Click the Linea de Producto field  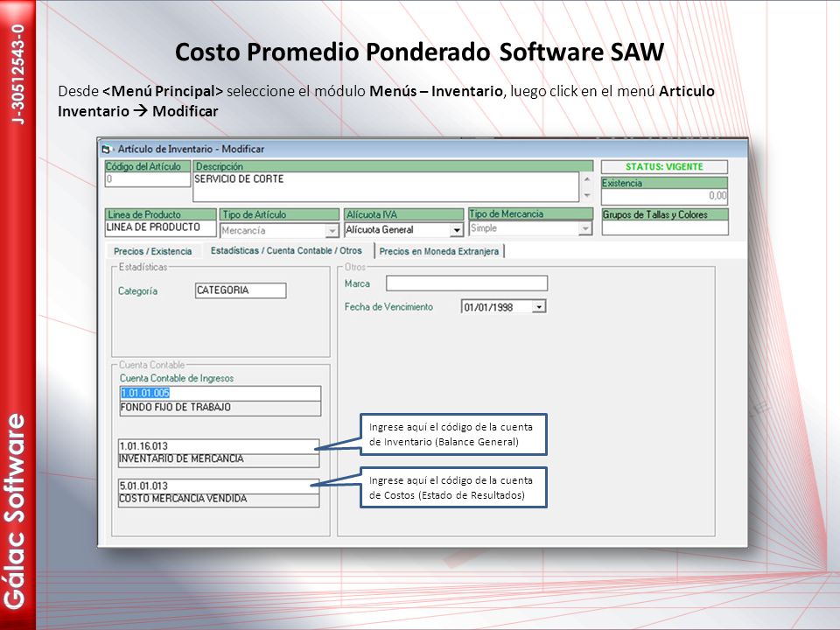click(160, 227)
